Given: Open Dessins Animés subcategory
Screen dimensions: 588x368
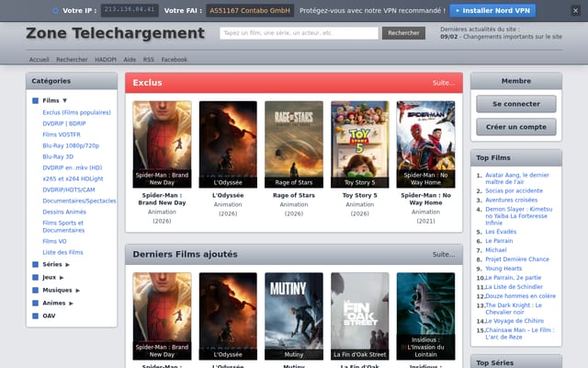Looking at the screenshot, I should coord(64,212).
